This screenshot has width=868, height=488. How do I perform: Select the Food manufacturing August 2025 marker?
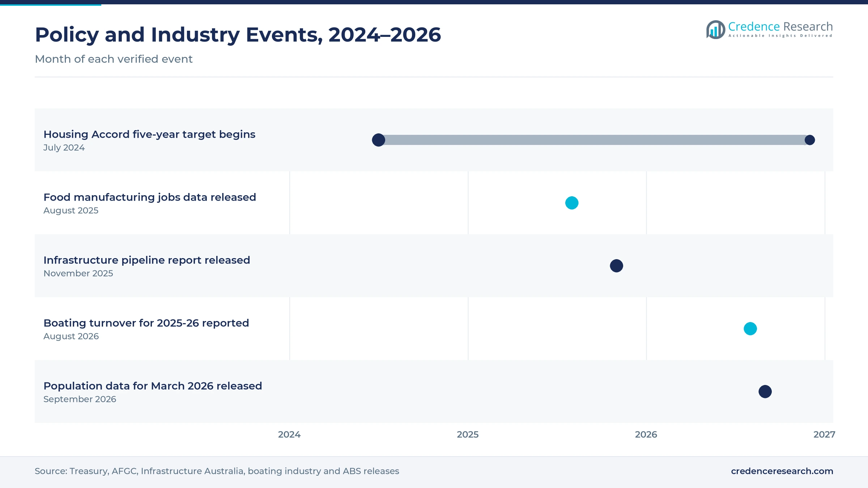[572, 203]
